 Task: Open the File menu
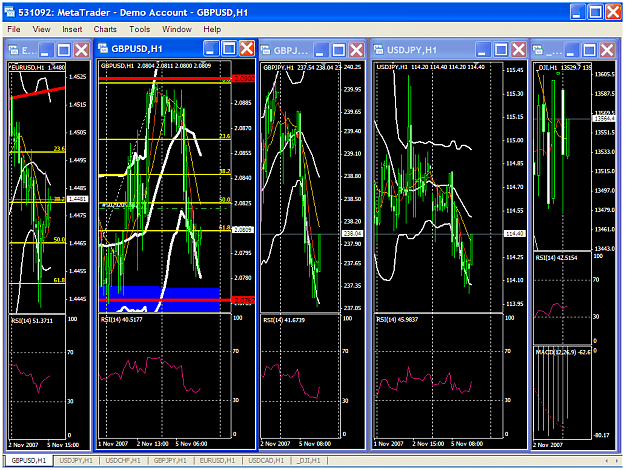[14, 29]
